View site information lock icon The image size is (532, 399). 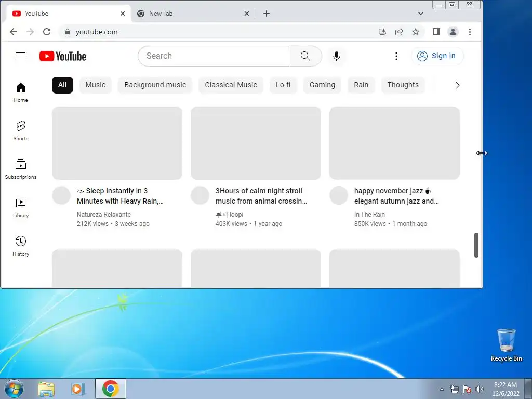tap(68, 32)
